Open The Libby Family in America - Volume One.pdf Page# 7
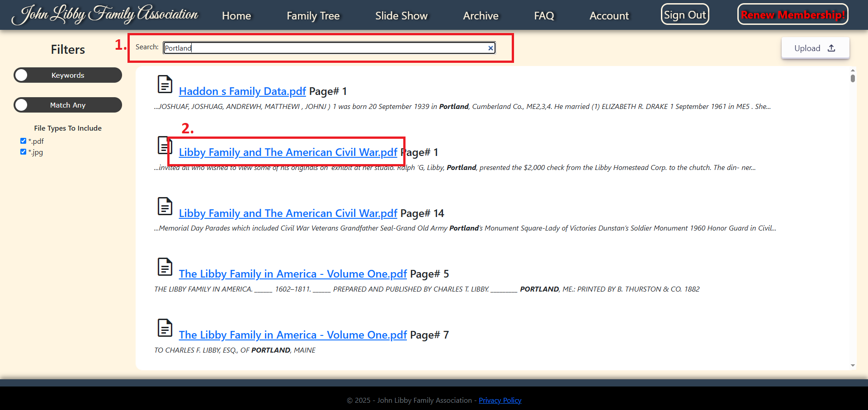 click(x=293, y=335)
